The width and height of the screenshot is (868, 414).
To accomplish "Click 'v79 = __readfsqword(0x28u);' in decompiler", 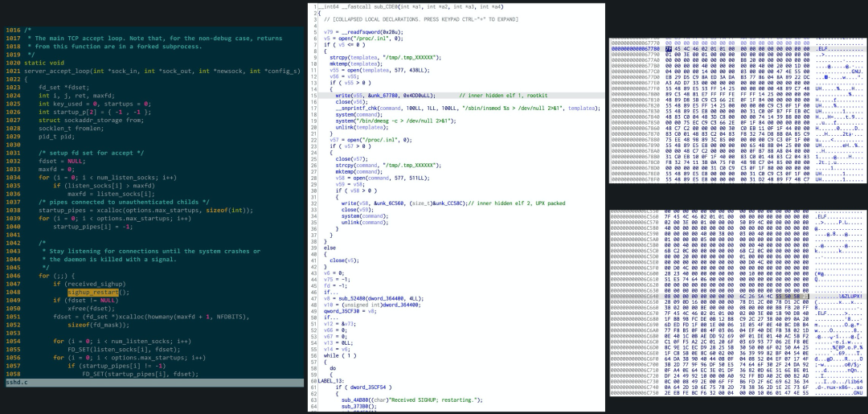I will (x=363, y=32).
